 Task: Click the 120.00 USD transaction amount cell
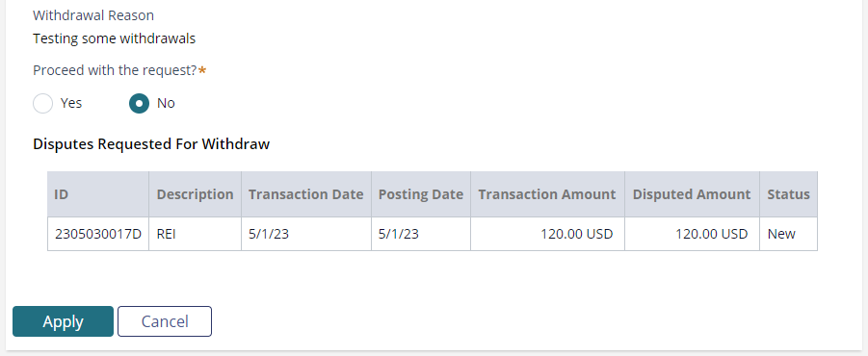(547, 234)
